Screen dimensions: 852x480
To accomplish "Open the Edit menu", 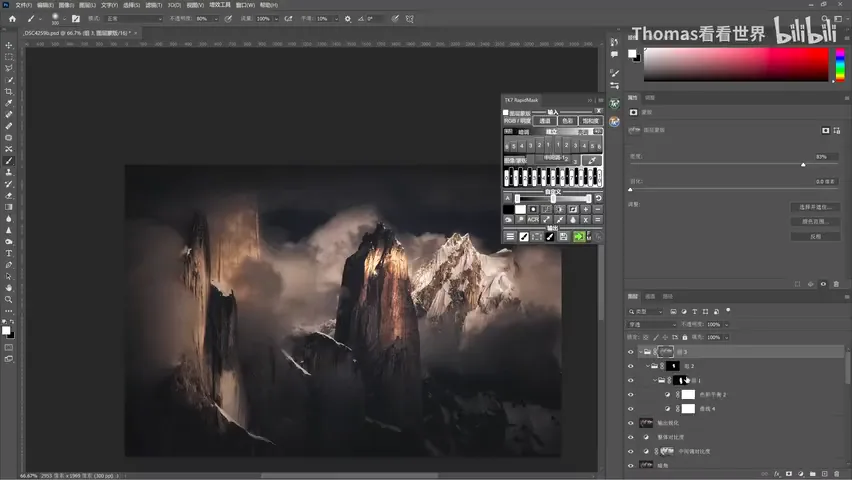I will click(x=45, y=5).
